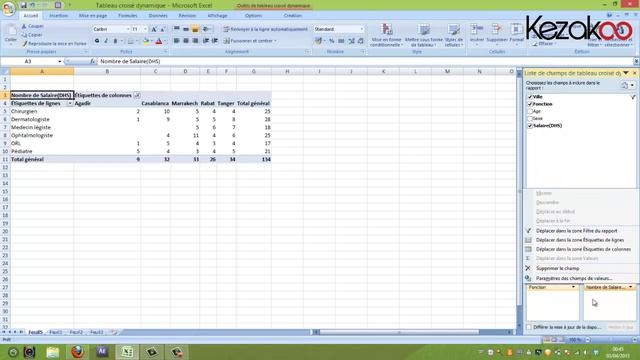Check the Age field checkbox

tap(530, 111)
